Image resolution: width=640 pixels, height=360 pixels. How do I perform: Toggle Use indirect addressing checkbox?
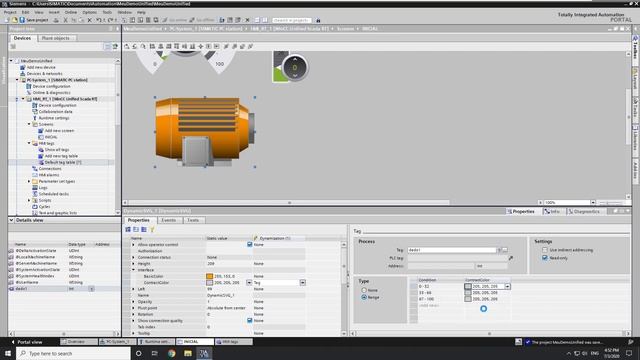pos(545,249)
